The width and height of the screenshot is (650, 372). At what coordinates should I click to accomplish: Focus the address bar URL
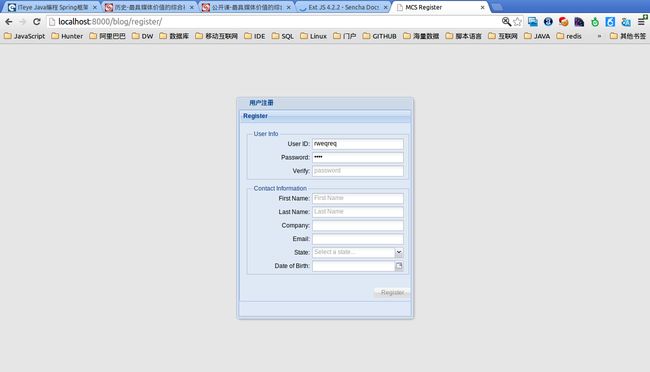pyautogui.click(x=274, y=22)
